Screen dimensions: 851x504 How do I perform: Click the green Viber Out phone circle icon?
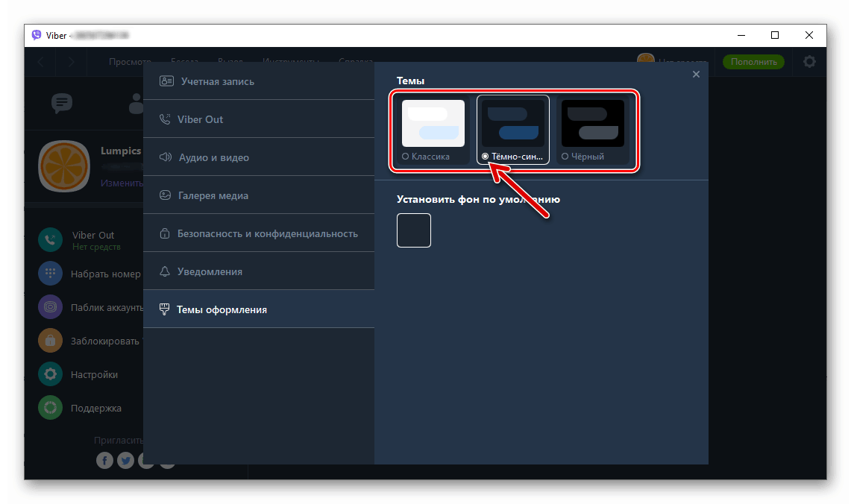[51, 240]
